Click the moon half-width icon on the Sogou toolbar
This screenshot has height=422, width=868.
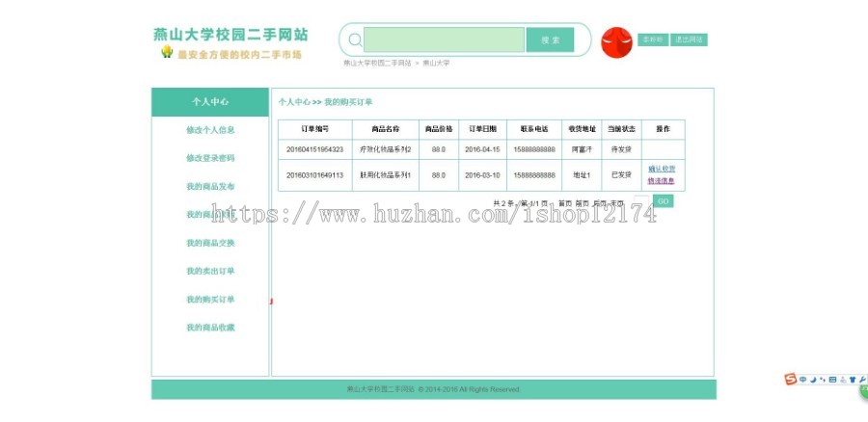[x=813, y=380]
